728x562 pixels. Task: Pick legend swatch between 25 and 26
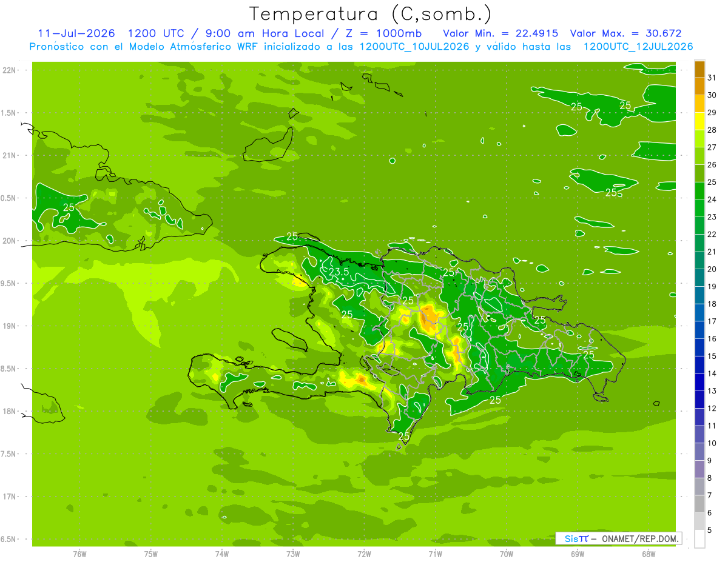pyautogui.click(x=699, y=173)
